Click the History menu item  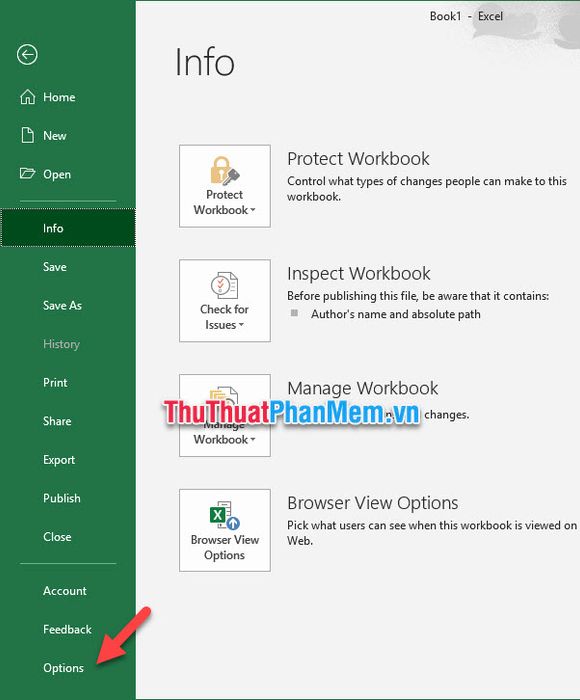point(68,344)
